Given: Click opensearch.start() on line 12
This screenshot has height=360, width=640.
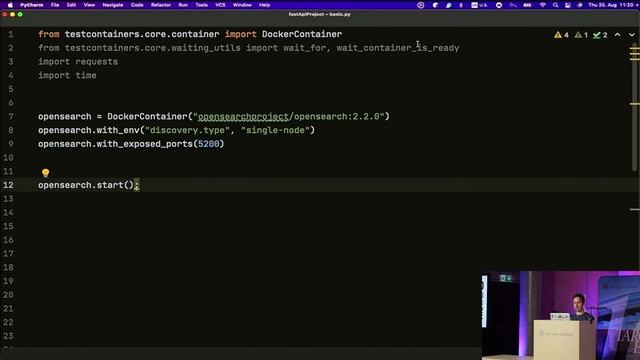Looking at the screenshot, I should point(86,185).
